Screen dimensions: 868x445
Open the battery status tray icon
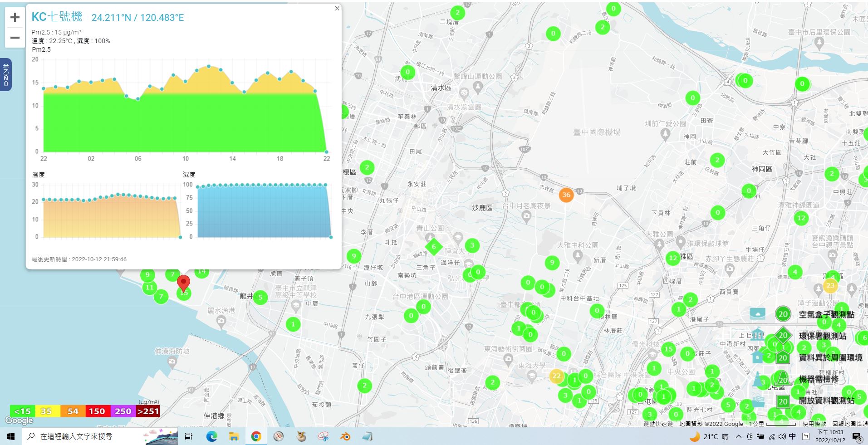pyautogui.click(x=760, y=436)
